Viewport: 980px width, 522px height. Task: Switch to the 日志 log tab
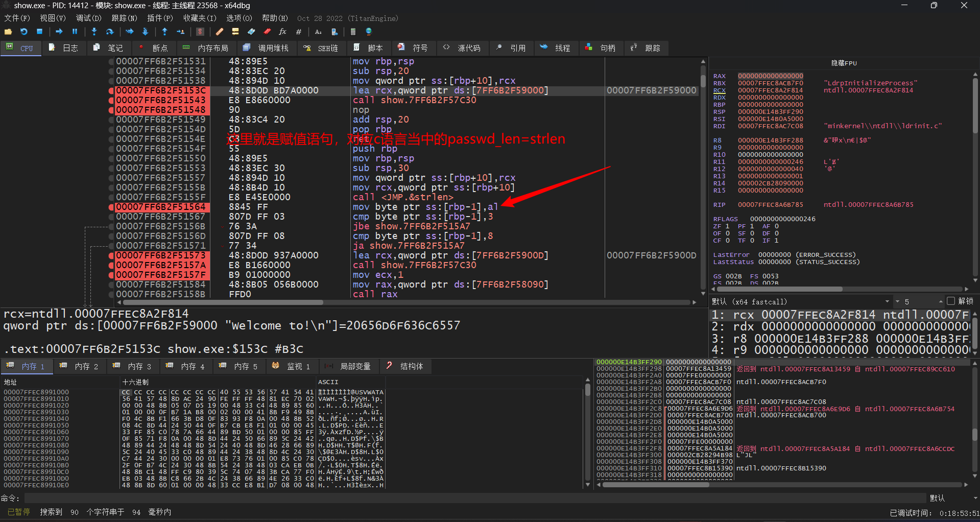coord(64,48)
